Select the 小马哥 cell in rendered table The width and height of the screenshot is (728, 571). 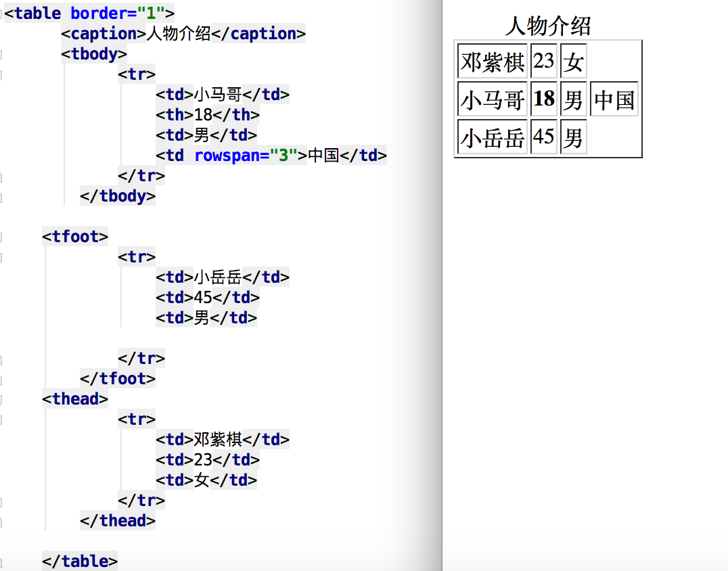(492, 100)
